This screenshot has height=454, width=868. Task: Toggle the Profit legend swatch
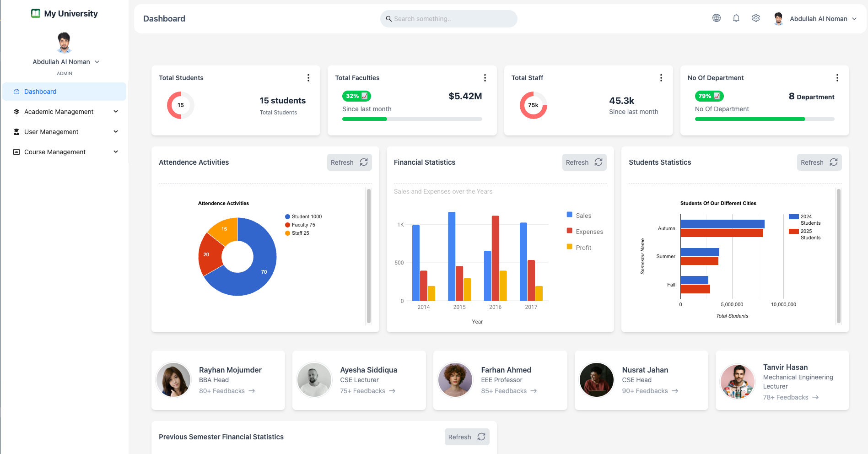(x=570, y=247)
